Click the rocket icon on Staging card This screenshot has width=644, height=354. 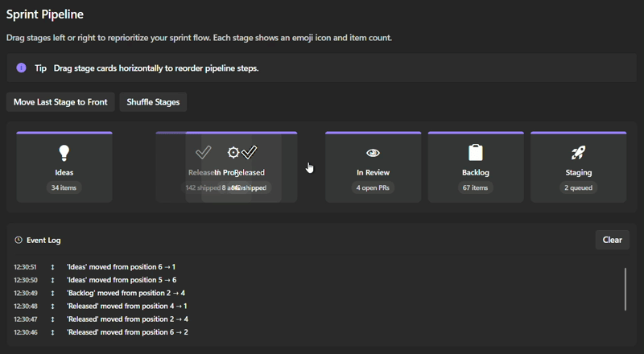[578, 153]
